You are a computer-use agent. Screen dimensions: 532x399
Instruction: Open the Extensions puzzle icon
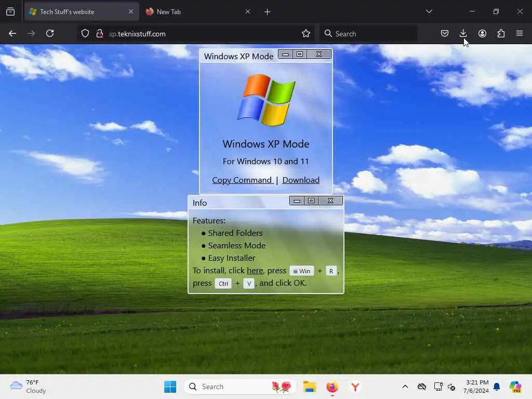501,33
